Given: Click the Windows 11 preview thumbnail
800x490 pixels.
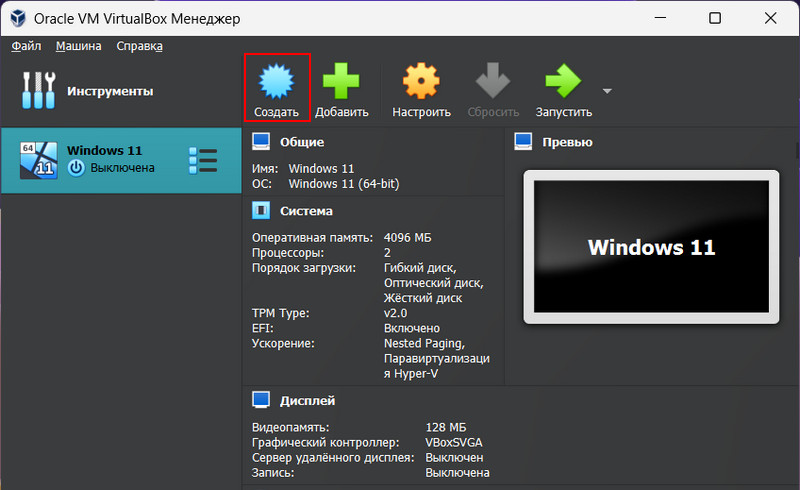Looking at the screenshot, I should tap(652, 247).
